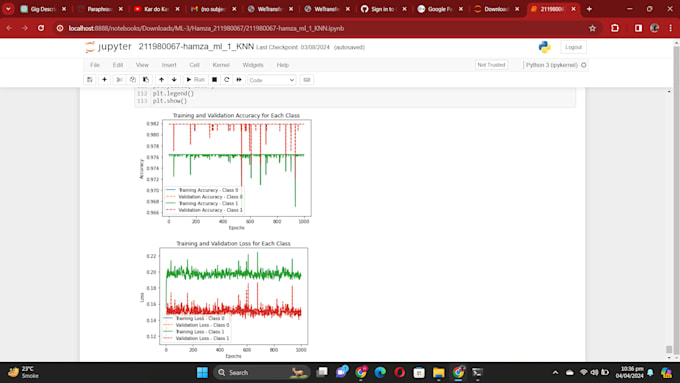The image size is (680, 383).
Task: Run the selected cell
Action: point(195,80)
